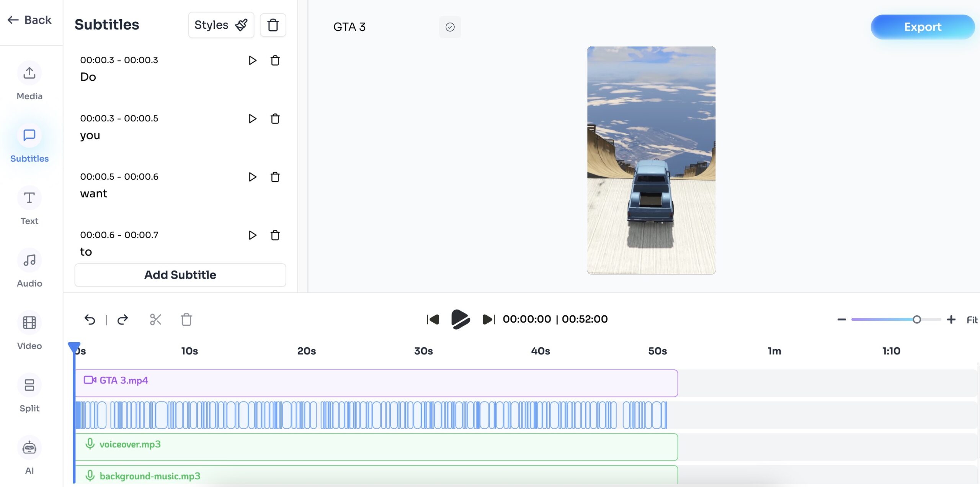Play the 'want' subtitle segment

click(252, 177)
